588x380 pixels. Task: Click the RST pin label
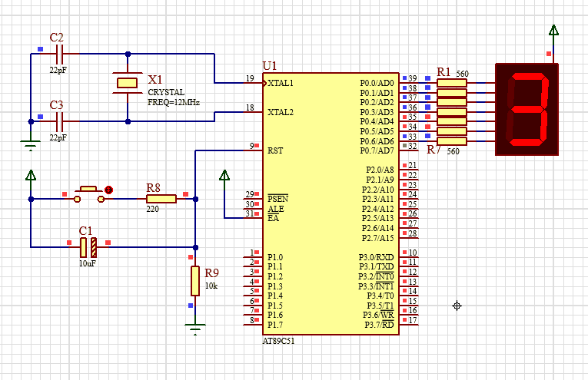[275, 151]
